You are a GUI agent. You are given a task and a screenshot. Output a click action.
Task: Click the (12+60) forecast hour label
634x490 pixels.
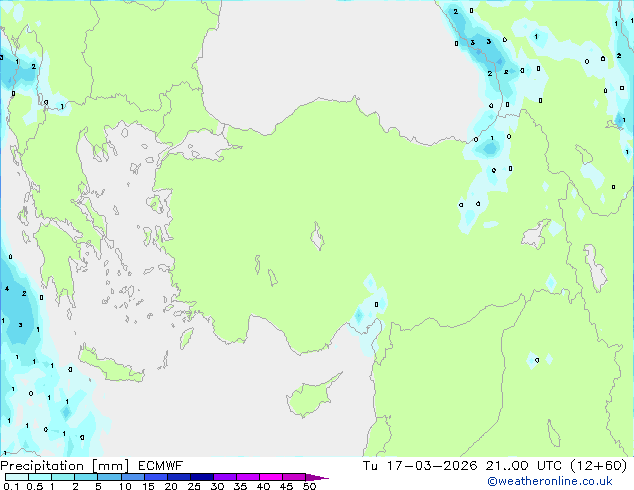point(598,466)
